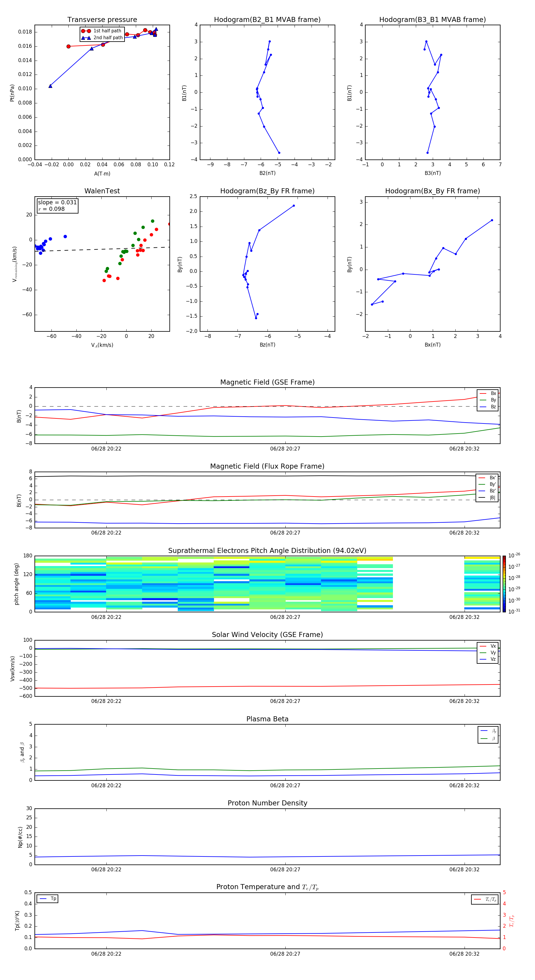Click '06/28 20:32' tick under Solar Wind panel
The width and height of the screenshot is (535, 980).
464,701
